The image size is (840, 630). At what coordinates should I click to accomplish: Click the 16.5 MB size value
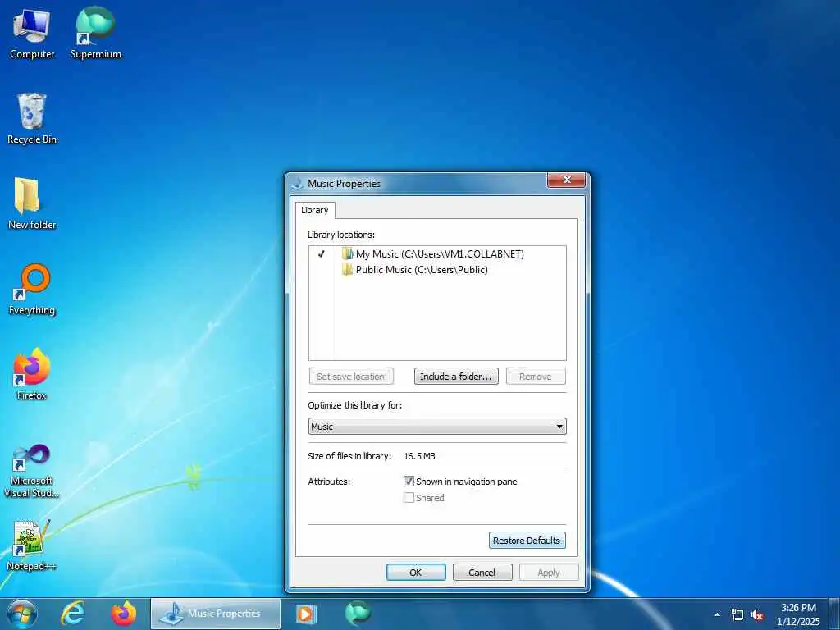point(419,456)
